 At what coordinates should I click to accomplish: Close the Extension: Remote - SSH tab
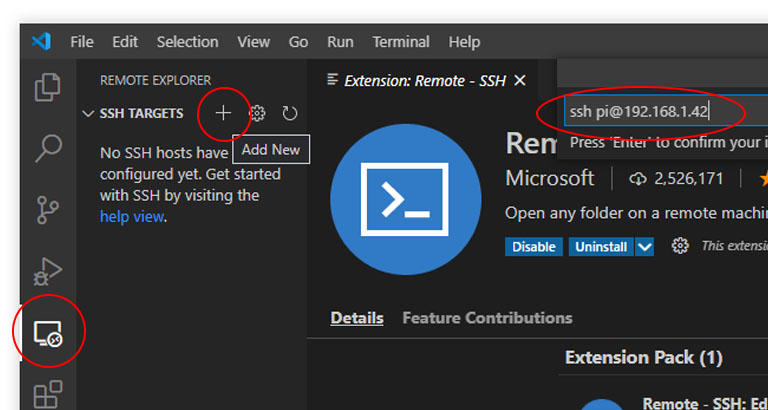point(520,80)
